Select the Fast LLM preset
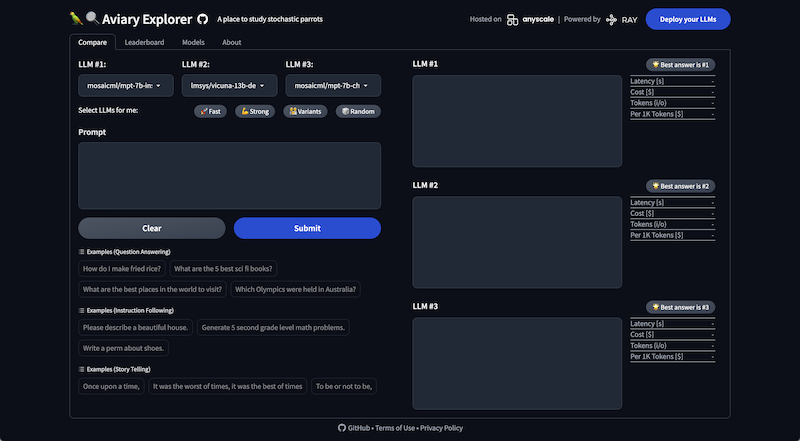Viewport: 800px width, 441px height. (x=210, y=111)
